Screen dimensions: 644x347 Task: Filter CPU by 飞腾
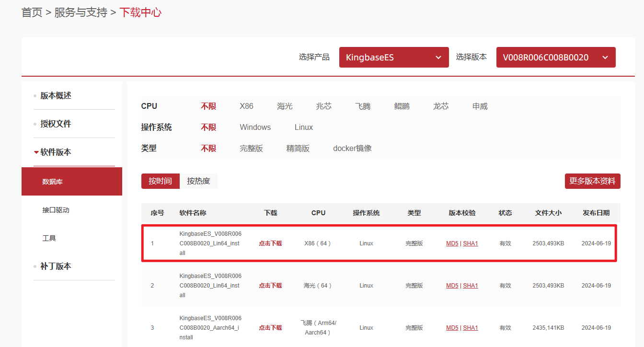click(x=363, y=106)
